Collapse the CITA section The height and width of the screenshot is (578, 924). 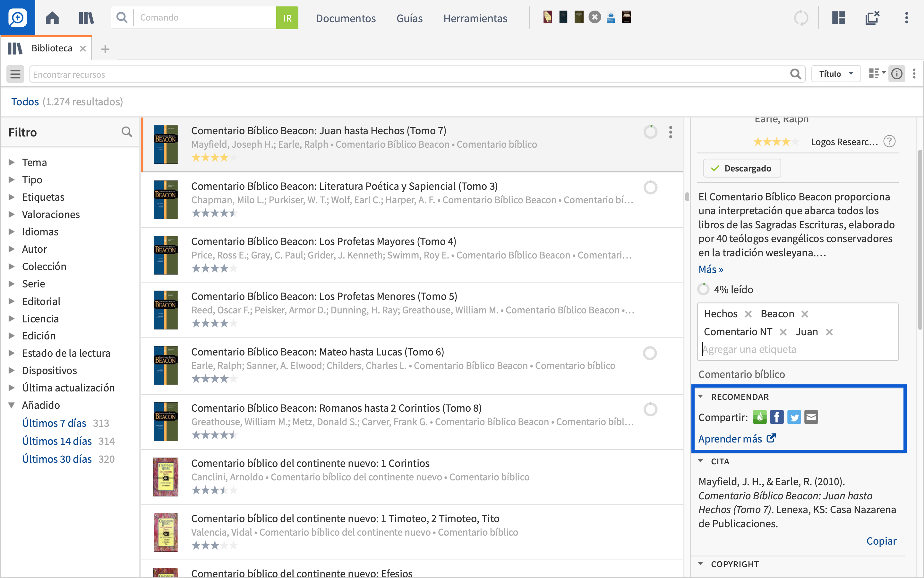(701, 461)
